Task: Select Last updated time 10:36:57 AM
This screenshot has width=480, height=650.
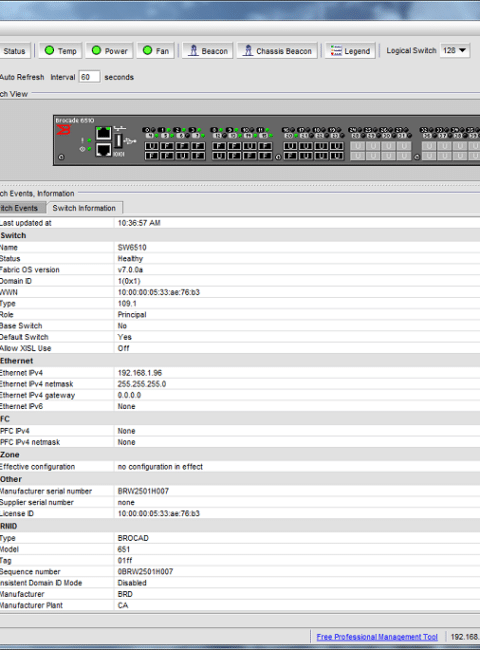Action: coord(139,223)
